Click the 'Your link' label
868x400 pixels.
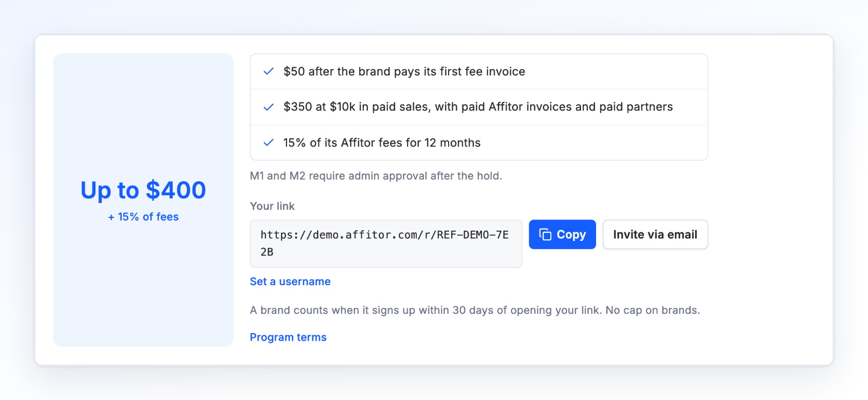272,206
